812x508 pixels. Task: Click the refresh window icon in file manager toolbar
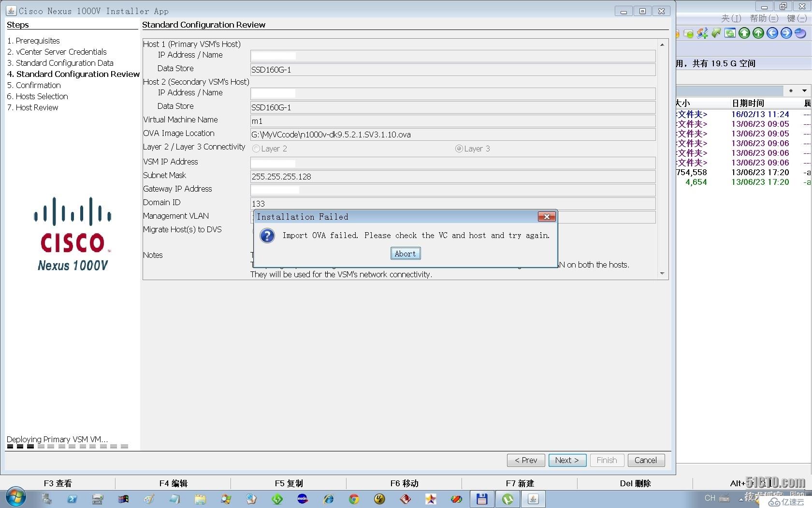click(x=730, y=33)
